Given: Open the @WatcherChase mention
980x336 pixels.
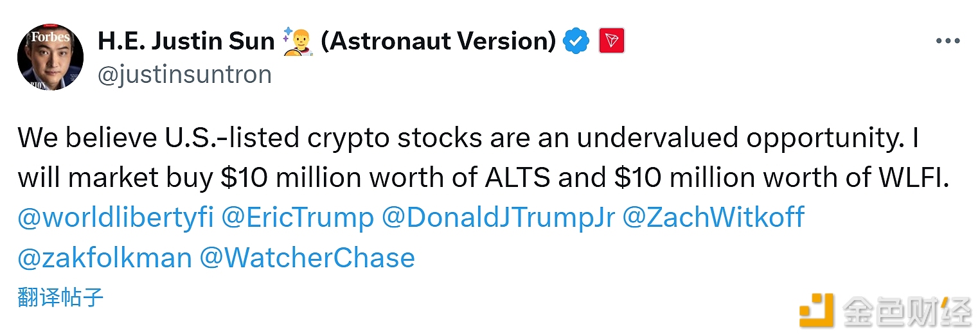Looking at the screenshot, I should coord(307,258).
